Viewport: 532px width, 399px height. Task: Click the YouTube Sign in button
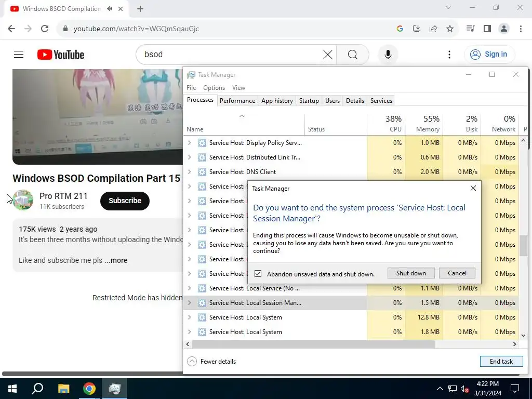pos(489,54)
